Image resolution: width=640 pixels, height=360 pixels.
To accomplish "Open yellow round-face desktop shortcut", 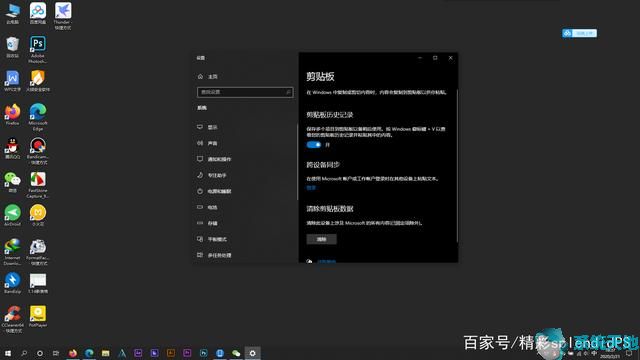I will [38, 216].
